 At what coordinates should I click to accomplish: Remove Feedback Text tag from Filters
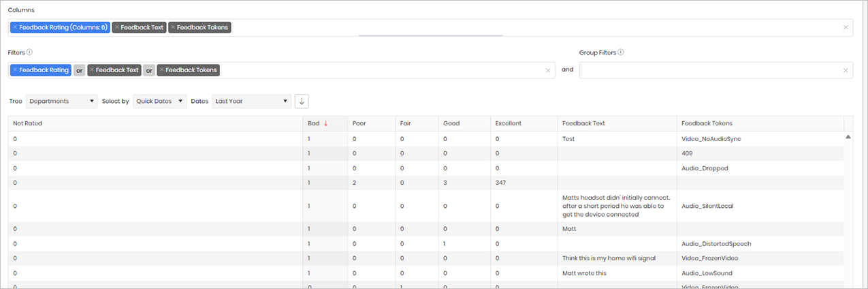click(x=93, y=70)
